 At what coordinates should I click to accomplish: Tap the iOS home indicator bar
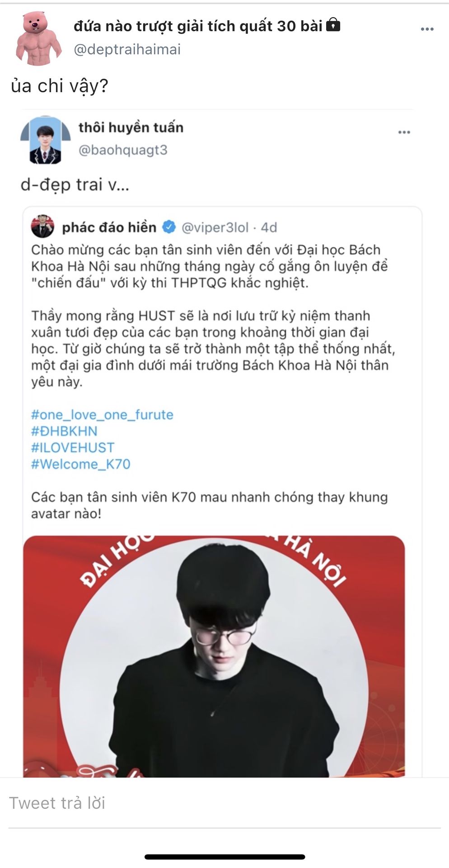tap(224, 857)
